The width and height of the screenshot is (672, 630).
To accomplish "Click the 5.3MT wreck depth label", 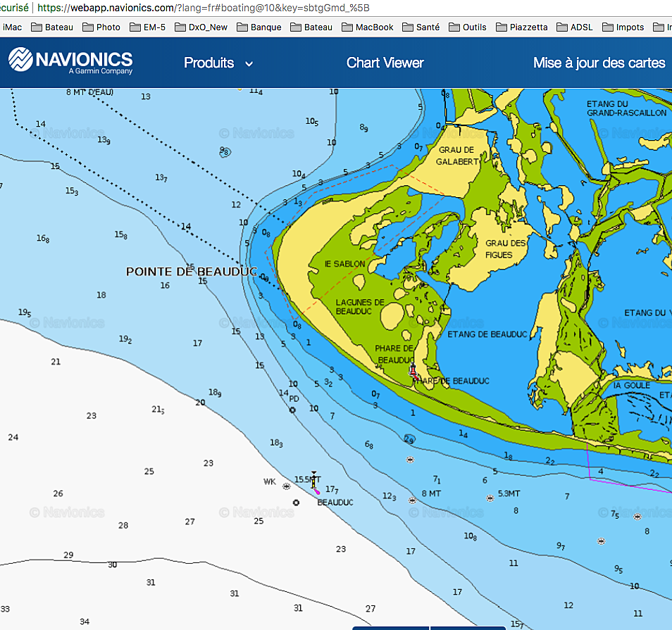I will (509, 493).
